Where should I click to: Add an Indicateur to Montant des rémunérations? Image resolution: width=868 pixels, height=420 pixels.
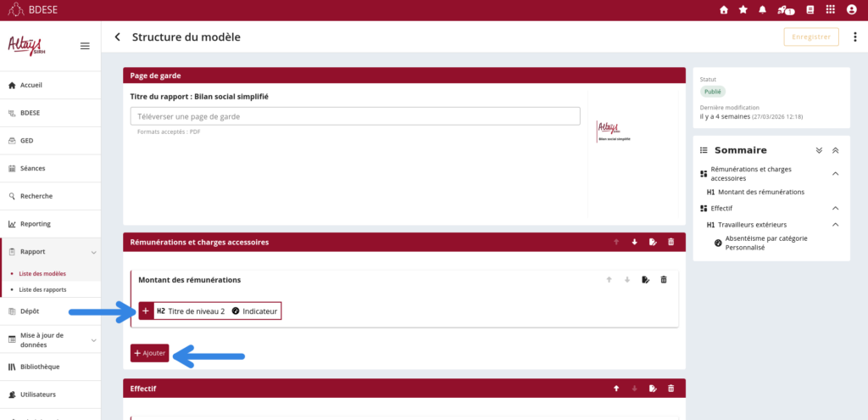(x=254, y=311)
